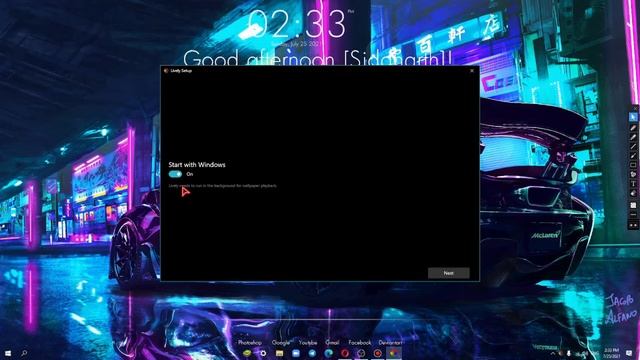Pick the eraser tool in the annotation toolbar
The height and width of the screenshot is (360, 640).
[x=633, y=193]
